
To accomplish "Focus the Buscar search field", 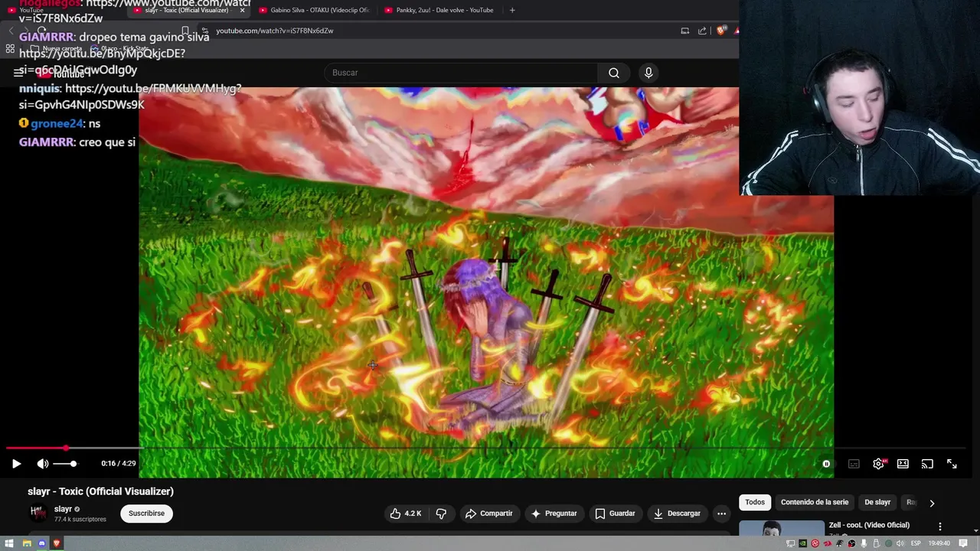I will (462, 73).
